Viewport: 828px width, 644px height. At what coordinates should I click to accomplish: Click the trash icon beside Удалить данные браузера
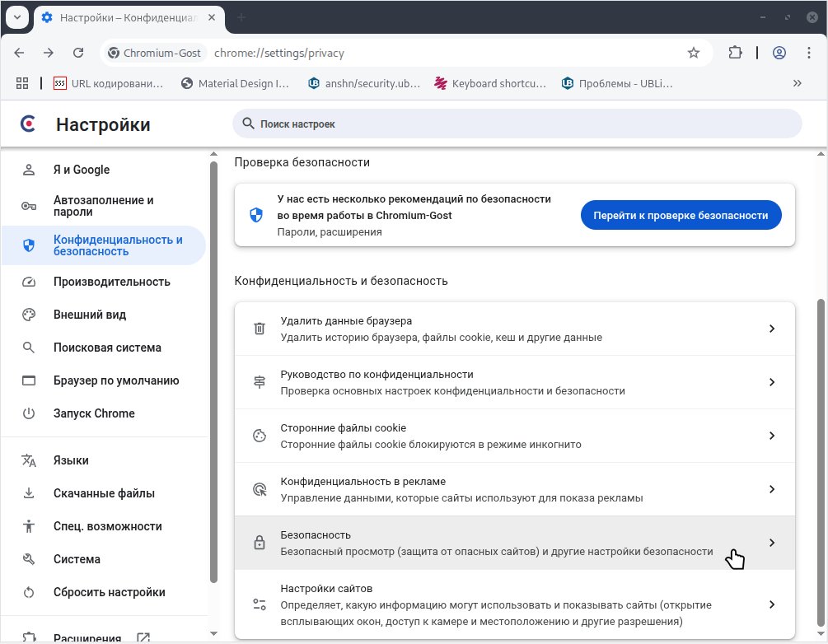[x=259, y=328]
